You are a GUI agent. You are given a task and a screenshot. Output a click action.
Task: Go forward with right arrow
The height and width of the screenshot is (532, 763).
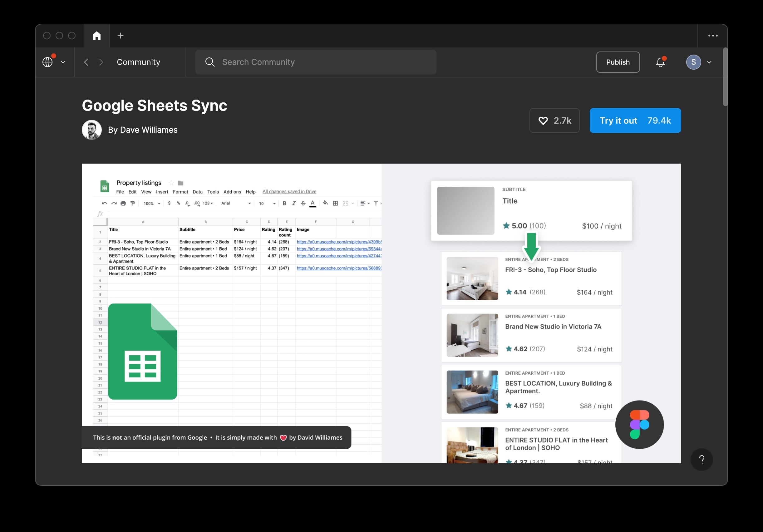[x=101, y=62]
